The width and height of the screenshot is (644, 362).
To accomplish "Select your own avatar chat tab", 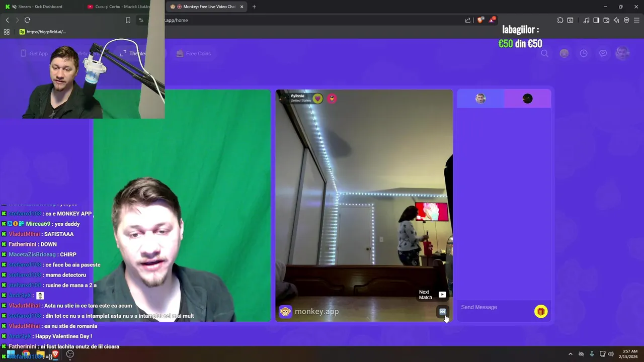I will tap(480, 99).
